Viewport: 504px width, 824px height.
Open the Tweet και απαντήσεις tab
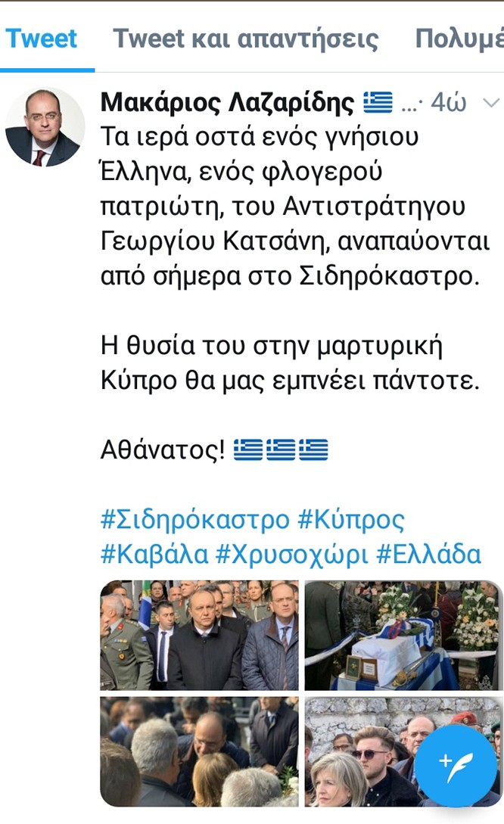[245, 39]
